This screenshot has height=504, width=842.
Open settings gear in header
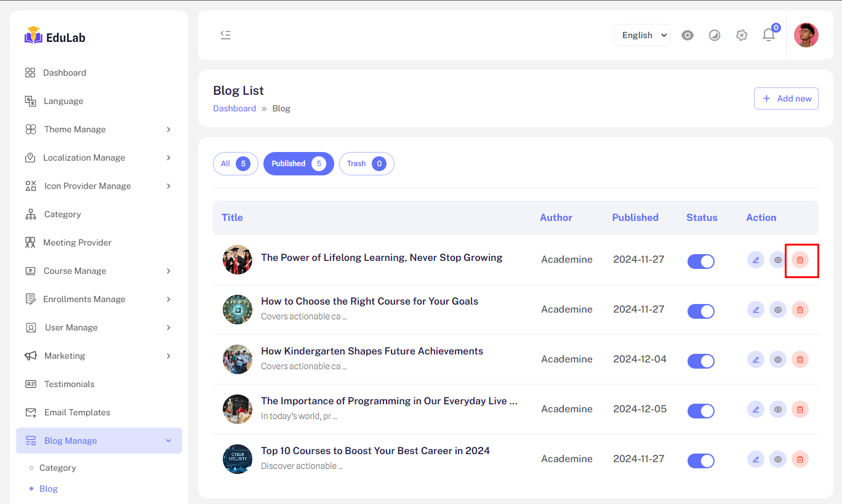(x=742, y=35)
